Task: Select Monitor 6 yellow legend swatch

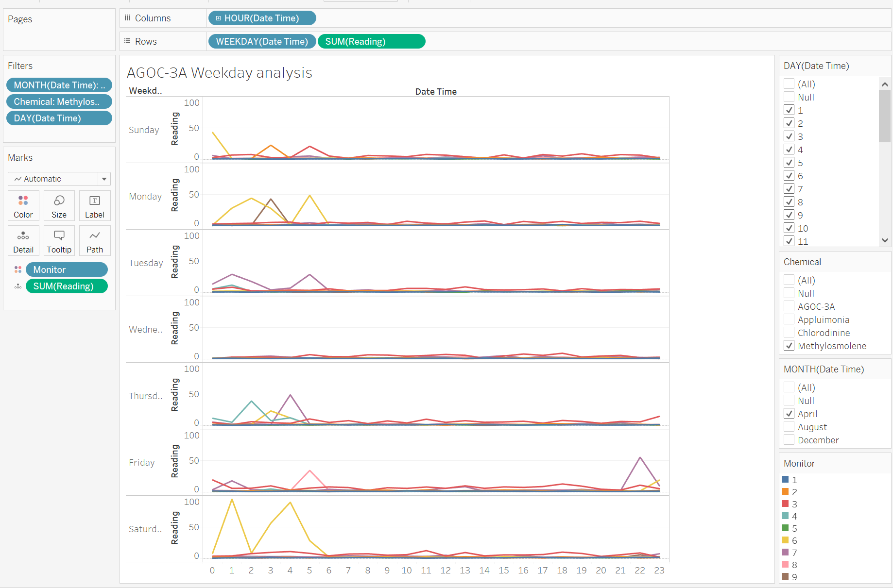Action: (x=785, y=540)
